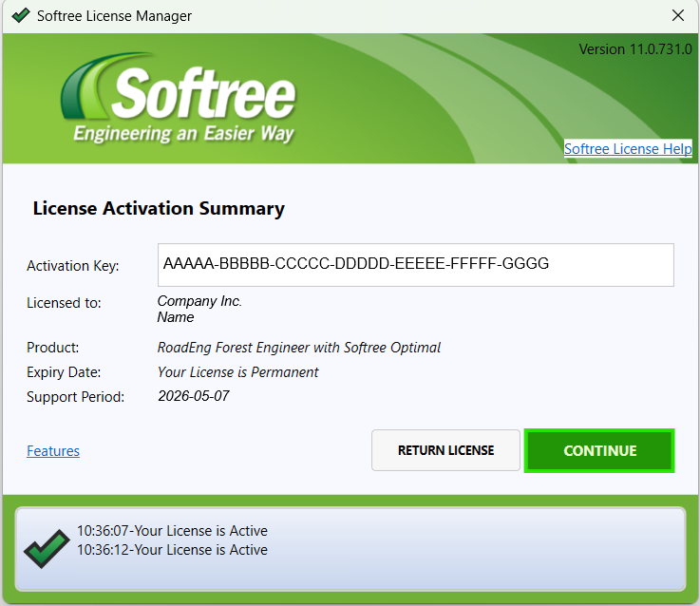The width and height of the screenshot is (700, 606).
Task: Click the Version 11.0.731.0 text
Action: pos(635,49)
